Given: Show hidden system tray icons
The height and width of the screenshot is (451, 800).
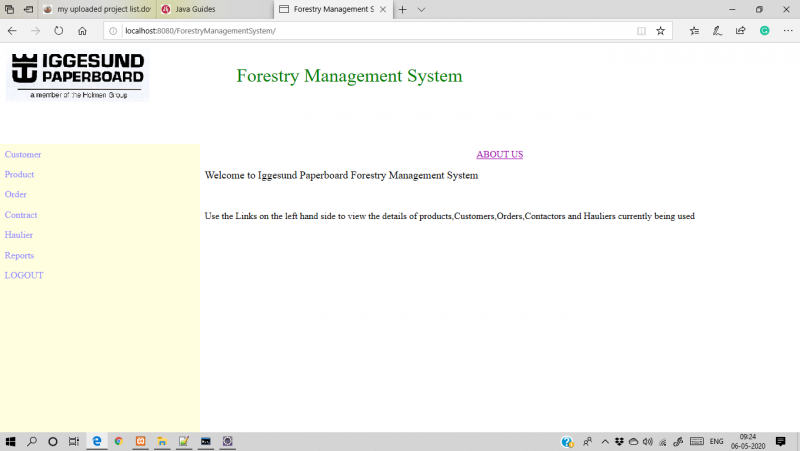Looking at the screenshot, I should [x=605, y=442].
